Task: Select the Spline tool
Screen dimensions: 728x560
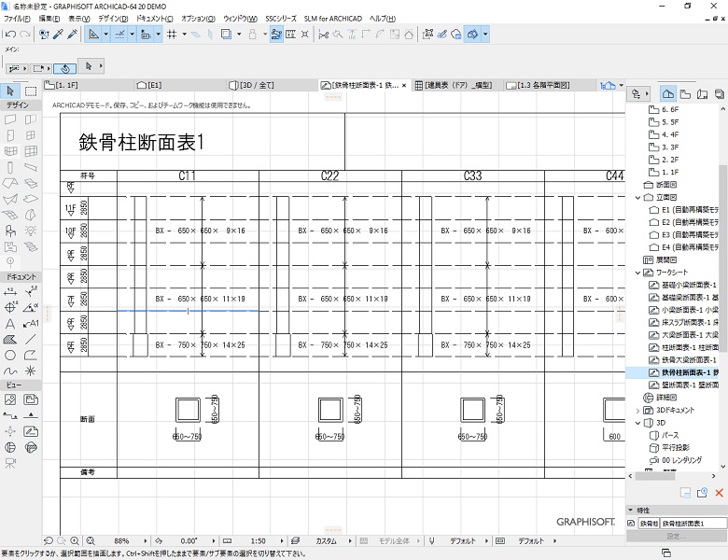Action: tap(10, 371)
